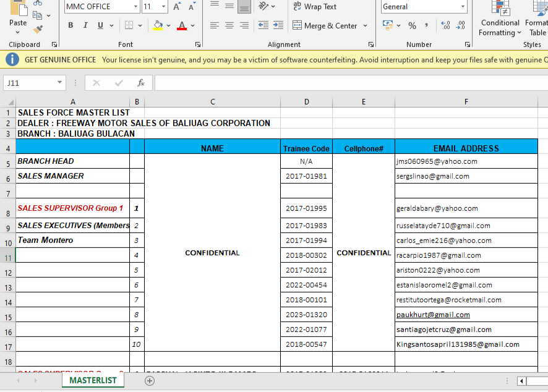548x392 pixels.
Task: Select the MASTERLIST sheet tab
Action: pyautogui.click(x=93, y=380)
